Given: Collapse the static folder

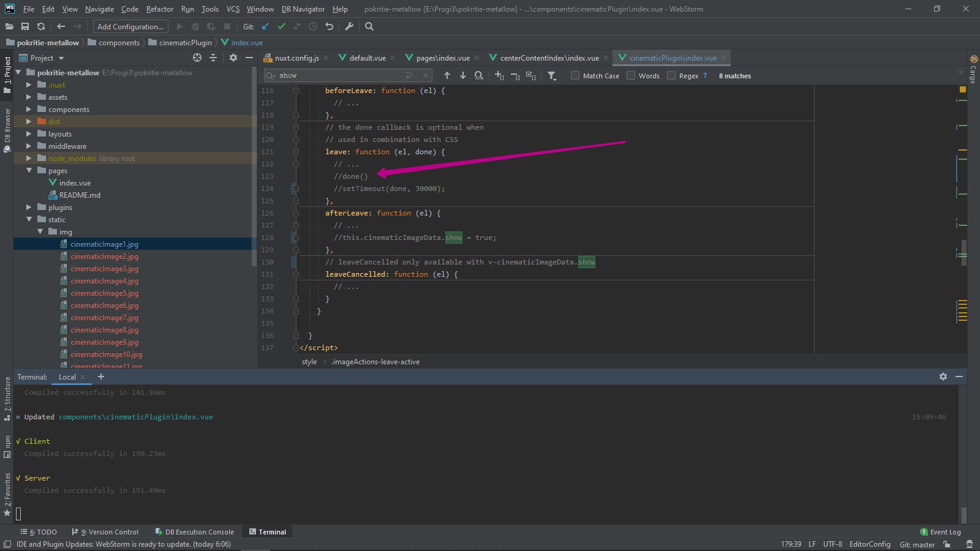Looking at the screenshot, I should point(29,220).
